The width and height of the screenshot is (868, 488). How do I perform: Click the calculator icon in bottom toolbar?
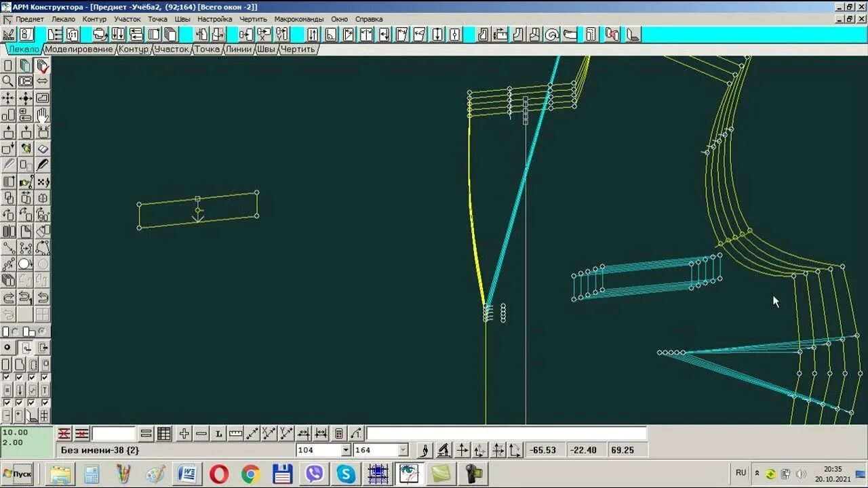[338, 434]
